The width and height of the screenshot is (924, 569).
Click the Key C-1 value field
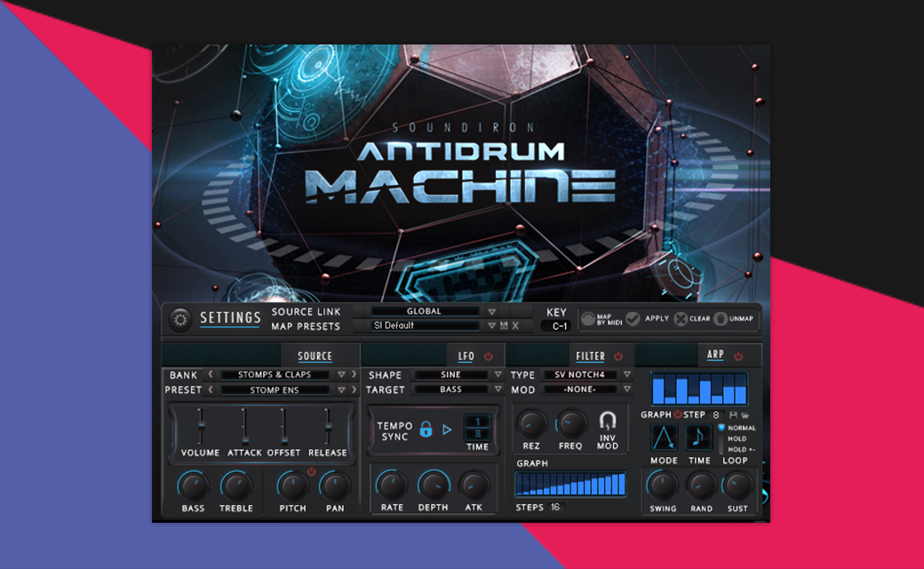[x=557, y=326]
